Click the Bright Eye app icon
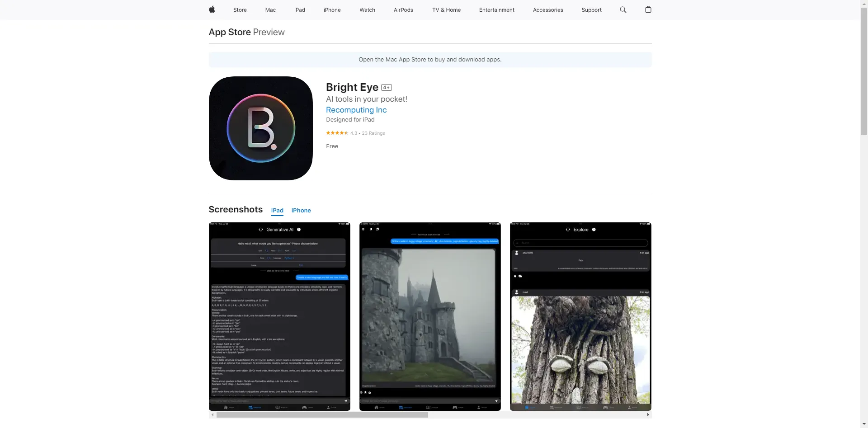Image resolution: width=868 pixels, height=428 pixels. [x=260, y=128]
